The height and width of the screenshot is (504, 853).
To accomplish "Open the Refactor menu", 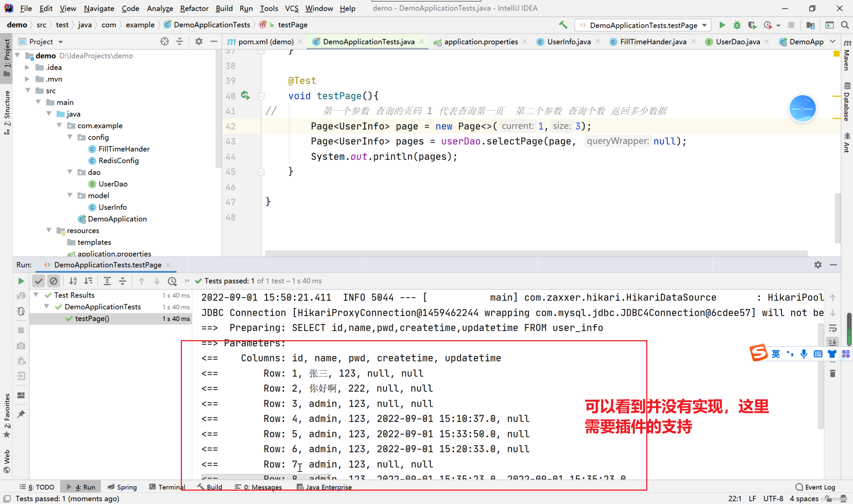I will (x=194, y=8).
